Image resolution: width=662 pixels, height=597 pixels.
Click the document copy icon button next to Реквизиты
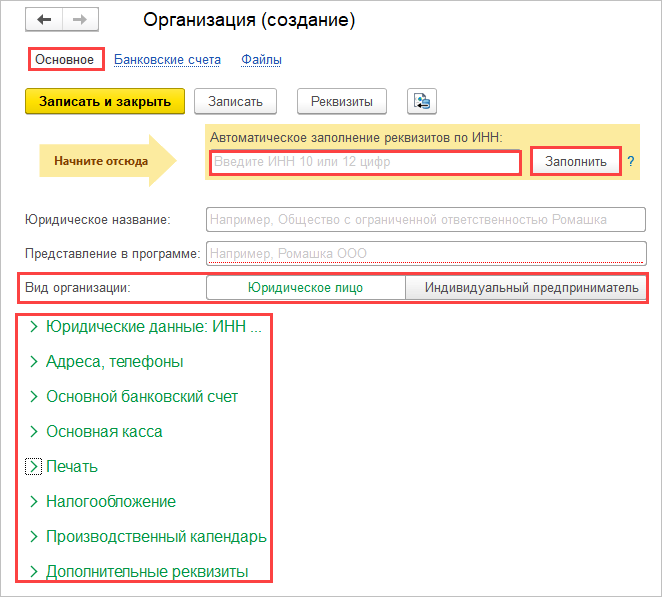(x=422, y=101)
